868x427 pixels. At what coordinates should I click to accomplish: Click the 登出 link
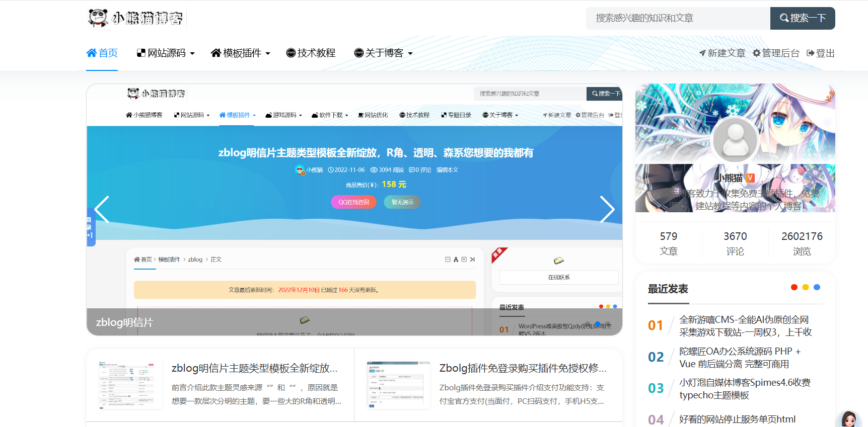[x=821, y=53]
